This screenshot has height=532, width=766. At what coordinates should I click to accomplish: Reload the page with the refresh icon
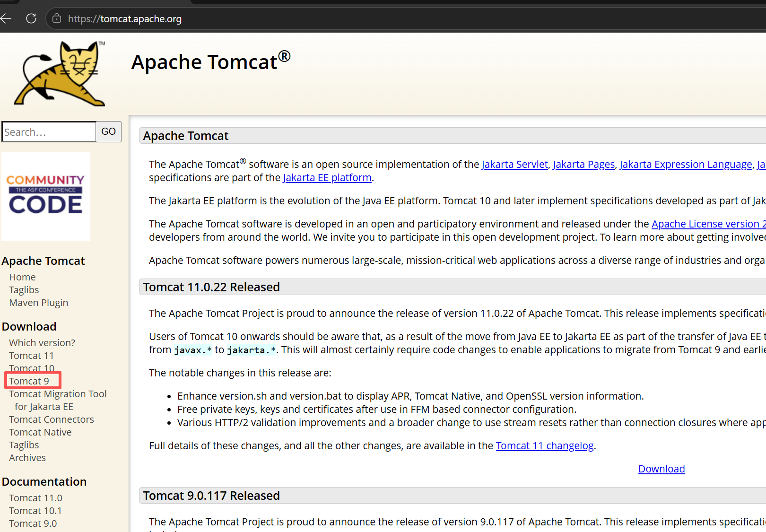coord(31,18)
